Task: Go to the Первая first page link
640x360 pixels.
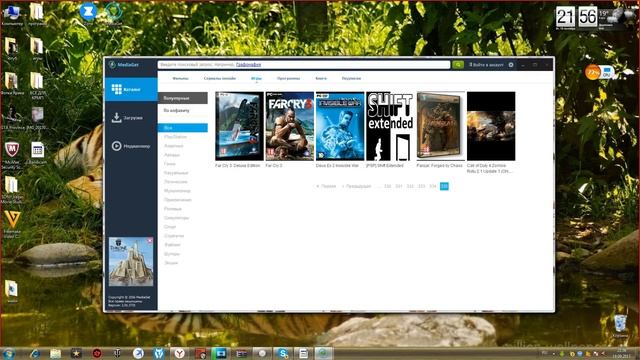Action: point(326,186)
